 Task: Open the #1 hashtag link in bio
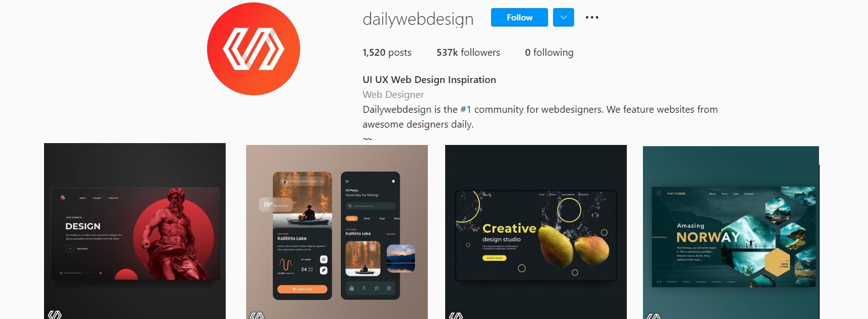tap(467, 110)
